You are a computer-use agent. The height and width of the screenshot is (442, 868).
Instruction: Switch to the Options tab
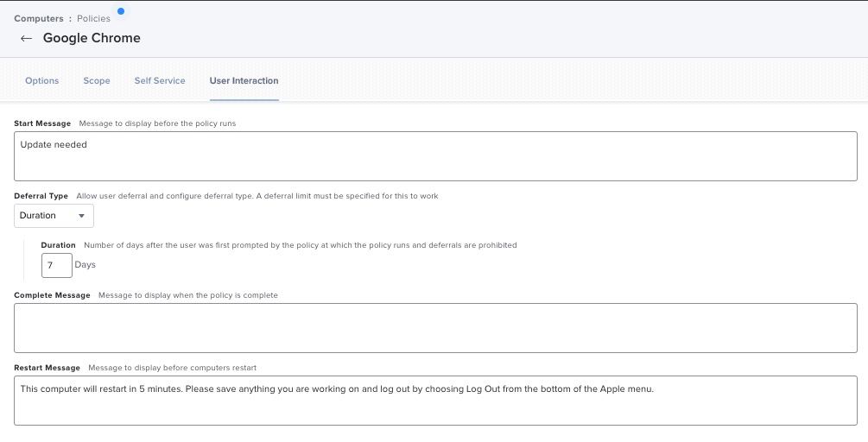pos(42,81)
